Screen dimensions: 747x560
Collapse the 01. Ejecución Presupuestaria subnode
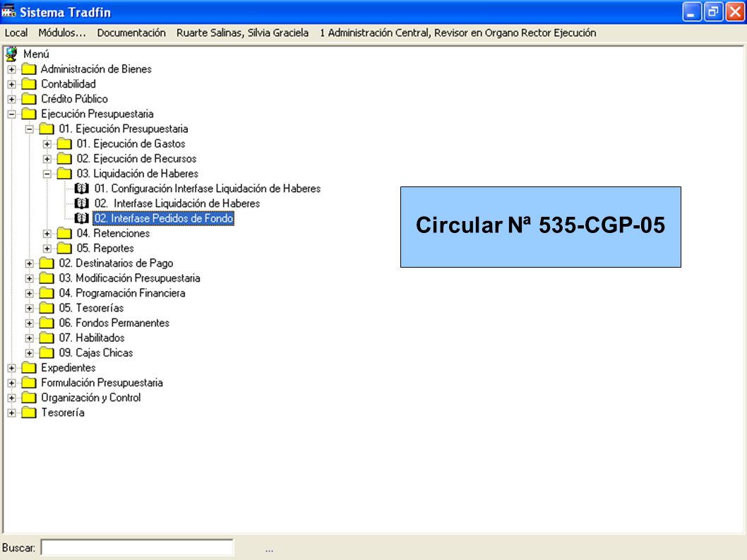point(30,129)
